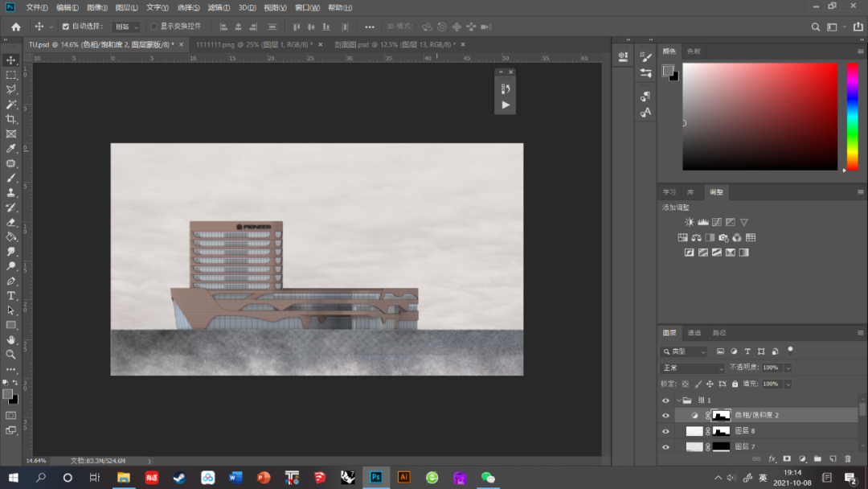Select the Brush tool
The height and width of the screenshot is (489, 868).
click(x=11, y=178)
